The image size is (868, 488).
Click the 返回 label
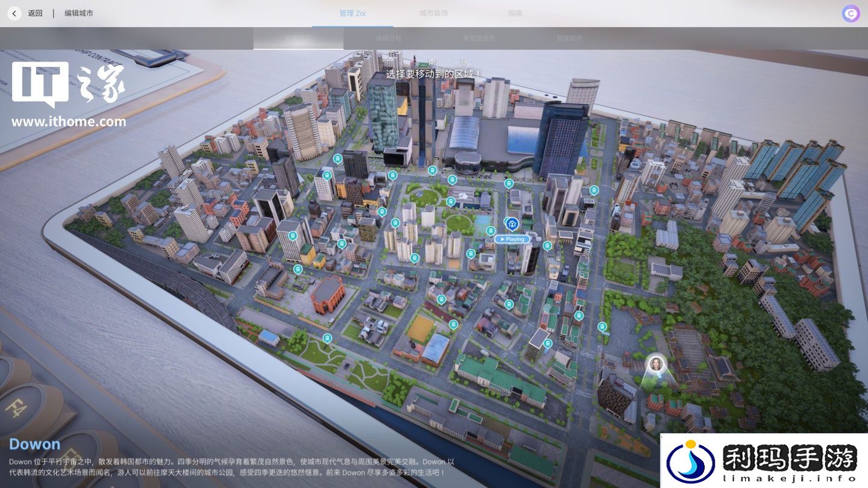tap(36, 13)
